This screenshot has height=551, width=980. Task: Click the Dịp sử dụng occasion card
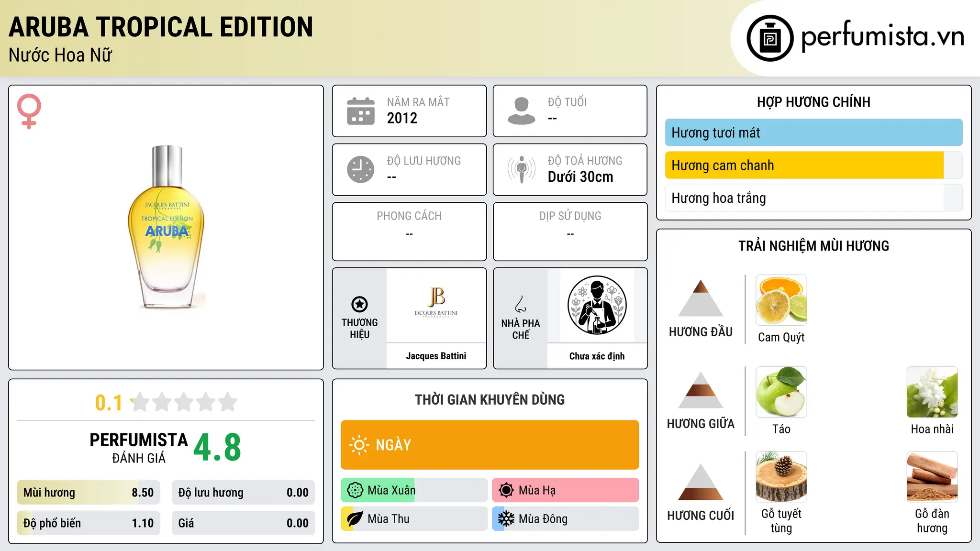570,231
